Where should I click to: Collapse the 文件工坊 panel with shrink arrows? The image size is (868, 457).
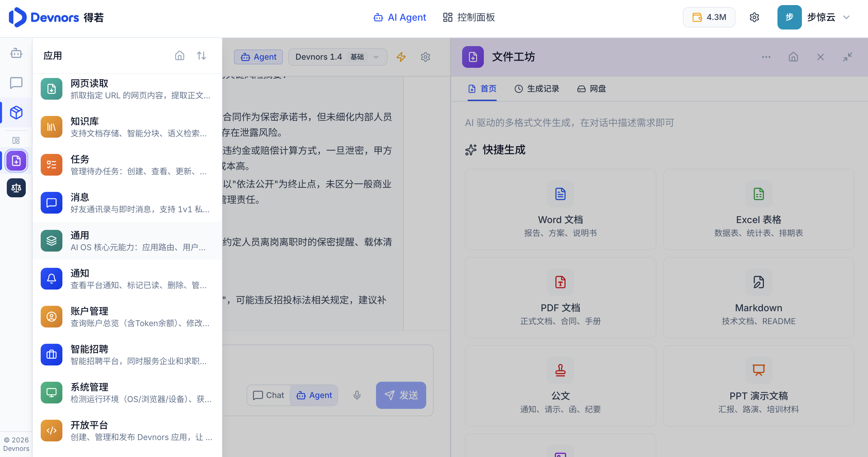(847, 57)
